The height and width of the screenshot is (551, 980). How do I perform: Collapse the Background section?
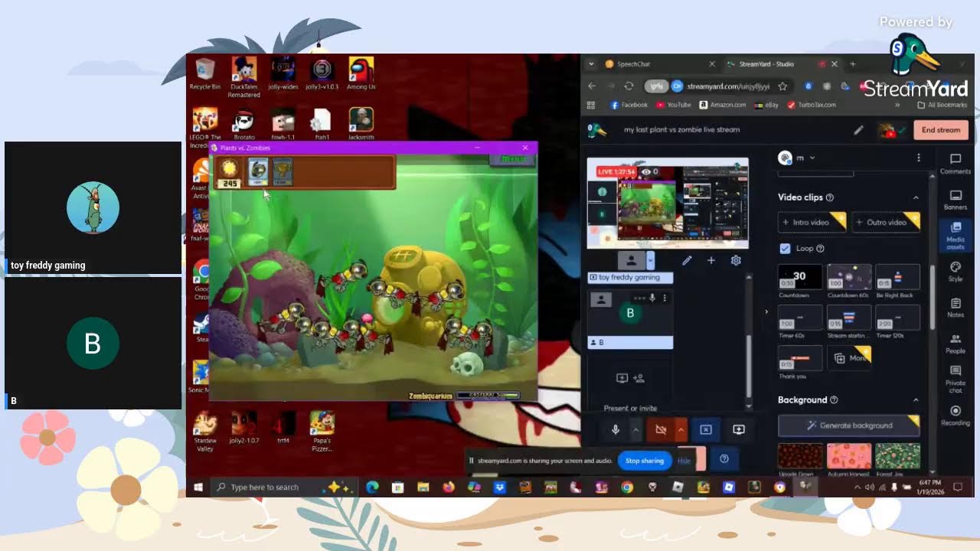916,400
